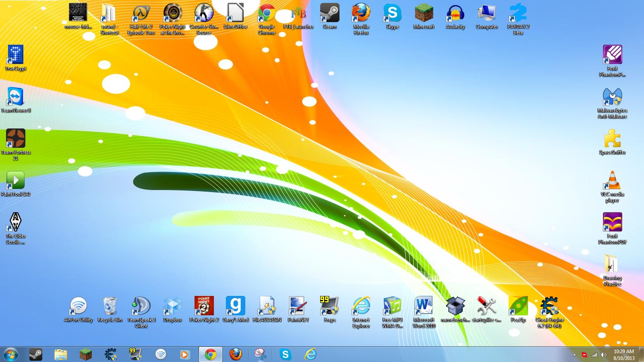Select the Steam desktop shortcut
This screenshot has height=362, width=644.
(x=329, y=17)
